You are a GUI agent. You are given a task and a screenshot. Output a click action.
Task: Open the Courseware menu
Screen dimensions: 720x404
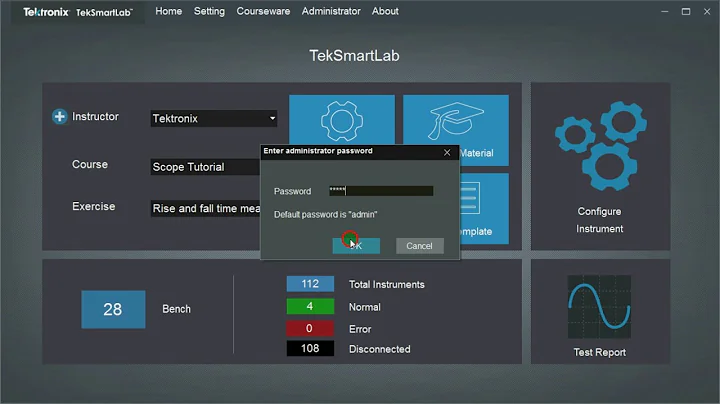pos(263,11)
